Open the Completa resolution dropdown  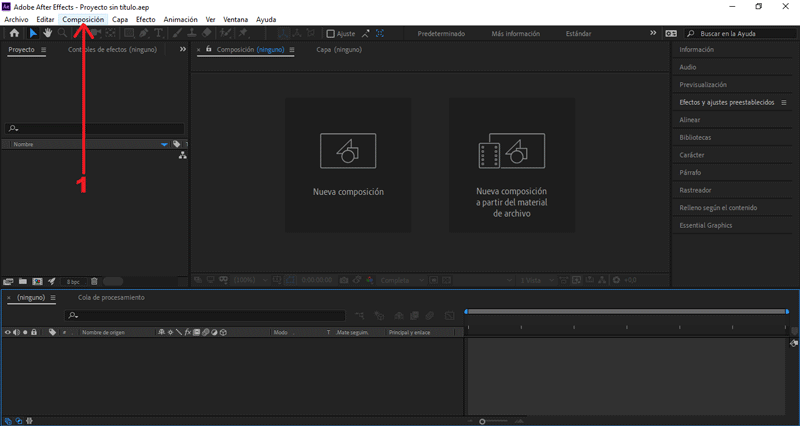pos(402,280)
